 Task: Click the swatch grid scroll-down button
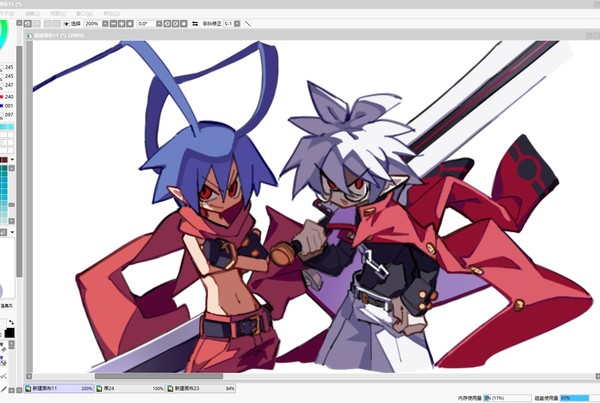point(12,221)
